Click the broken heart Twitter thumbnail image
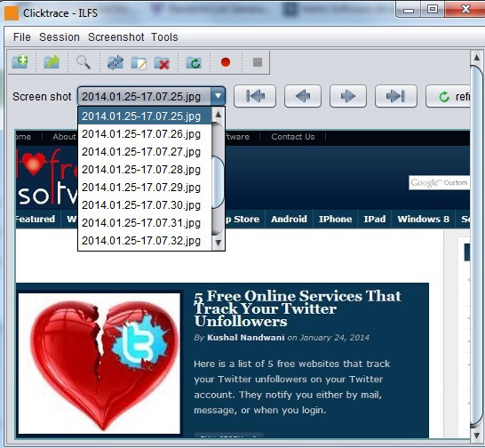 [x=99, y=364]
